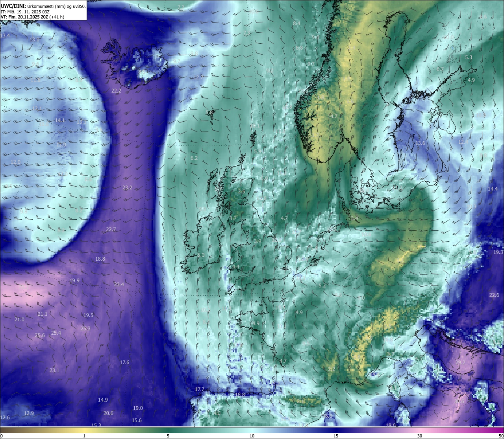Image resolution: width=504 pixels, height=439 pixels.
Task: Click the 16.8 value label
Action: 240,395
